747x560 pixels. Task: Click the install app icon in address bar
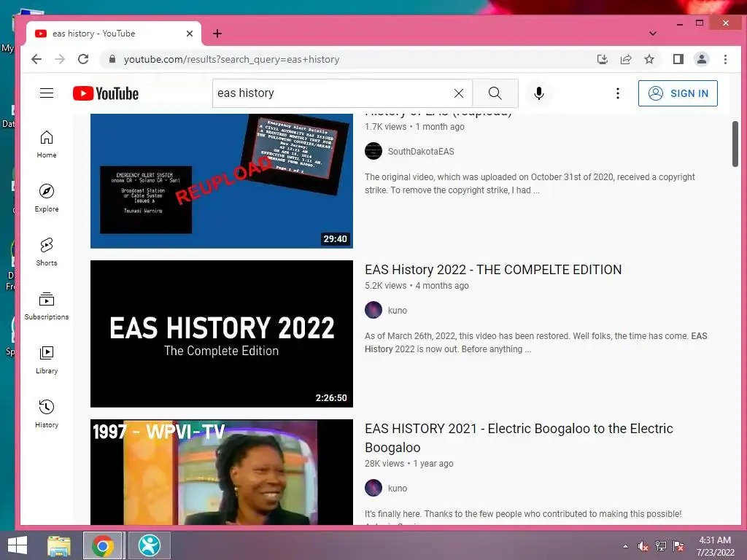(602, 59)
